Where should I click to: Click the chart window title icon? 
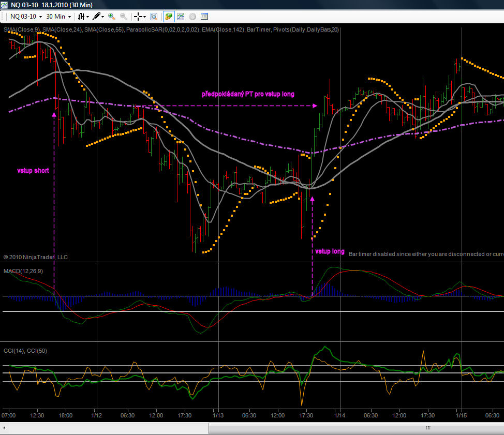coord(5,5)
